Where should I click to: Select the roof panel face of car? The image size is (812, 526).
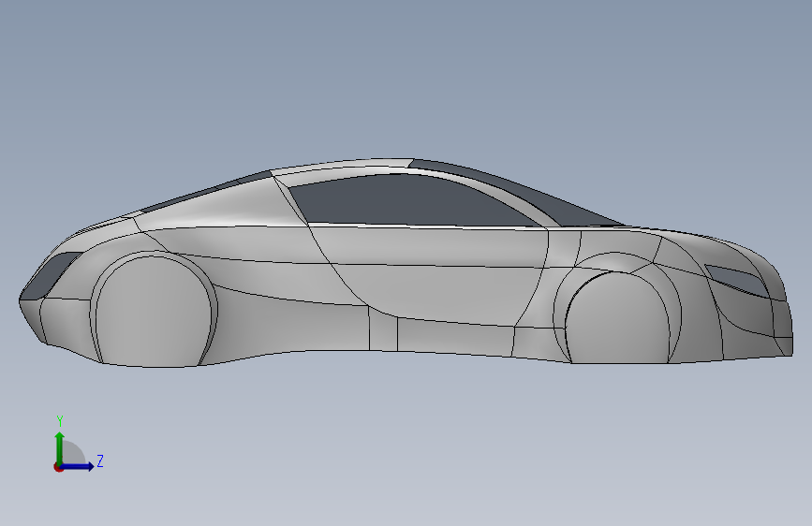pos(342,167)
